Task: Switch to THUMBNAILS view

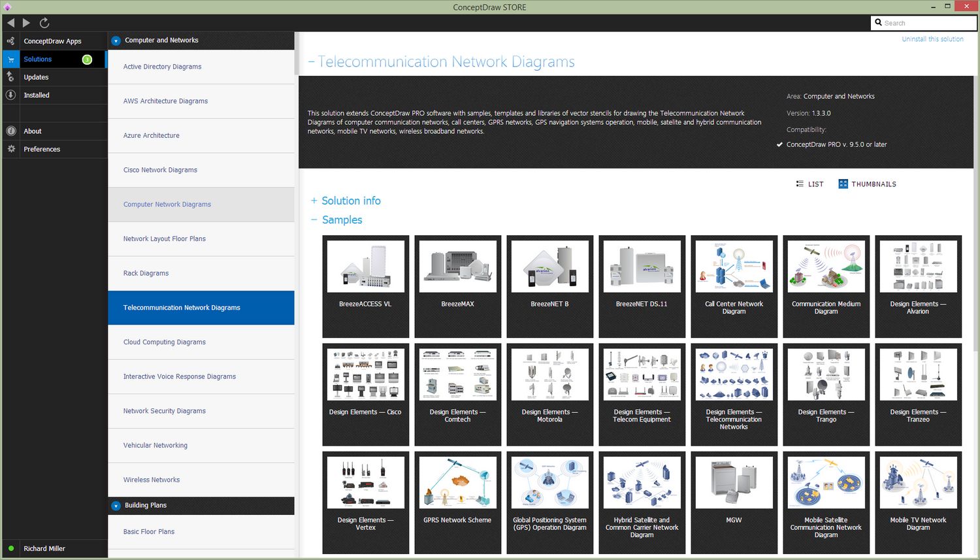Action: [x=868, y=184]
